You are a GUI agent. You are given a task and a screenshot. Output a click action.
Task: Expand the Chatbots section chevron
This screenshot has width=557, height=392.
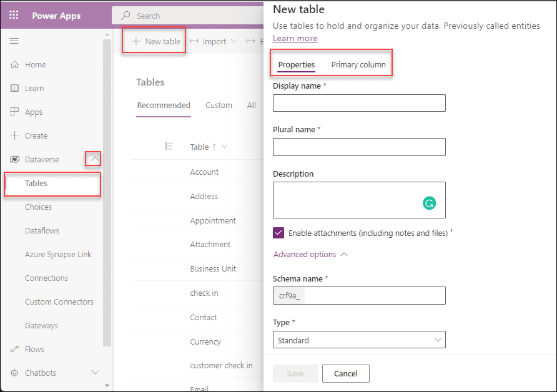95,373
